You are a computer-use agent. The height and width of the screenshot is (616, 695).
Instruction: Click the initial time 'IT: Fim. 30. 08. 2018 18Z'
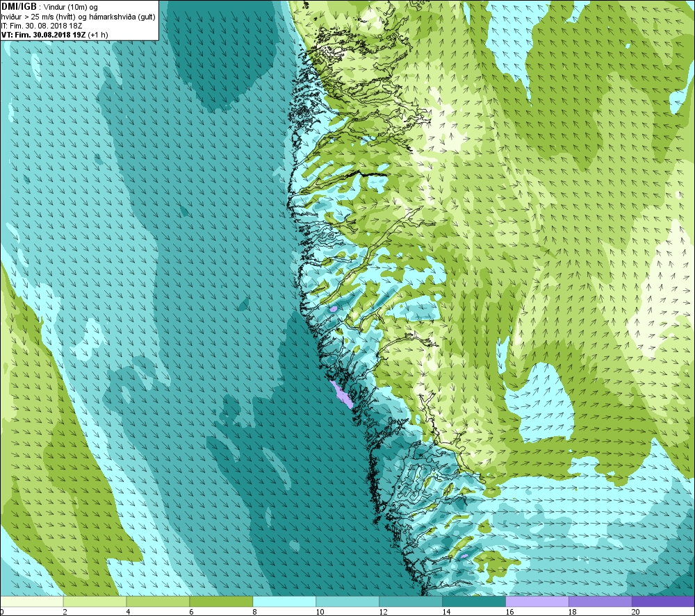pos(42,26)
